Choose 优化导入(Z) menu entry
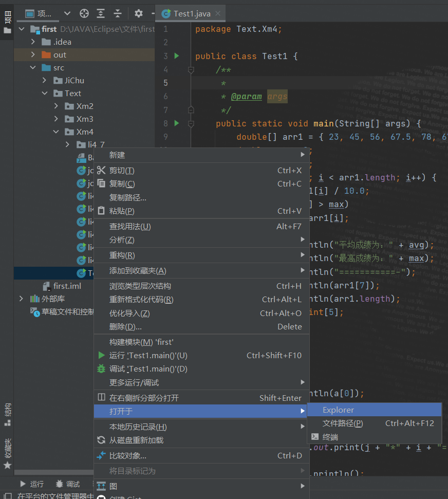Viewport: 448px width, 499px height. tap(201, 313)
